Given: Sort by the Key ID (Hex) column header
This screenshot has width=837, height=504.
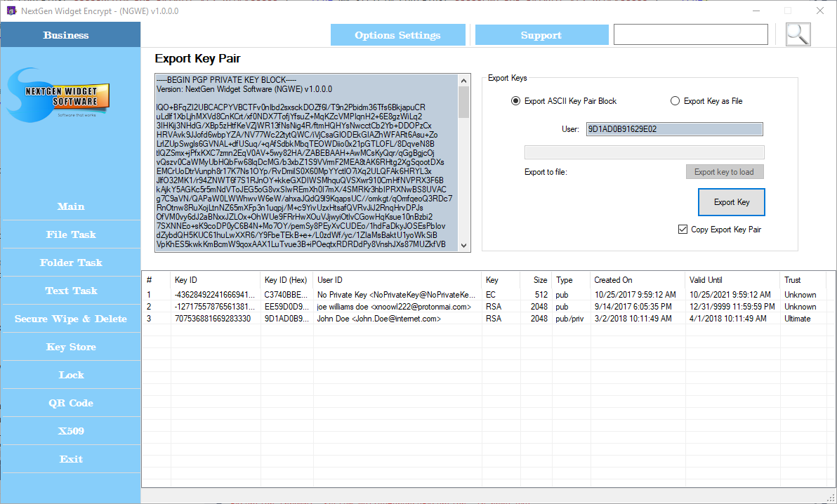Looking at the screenshot, I should [x=287, y=280].
